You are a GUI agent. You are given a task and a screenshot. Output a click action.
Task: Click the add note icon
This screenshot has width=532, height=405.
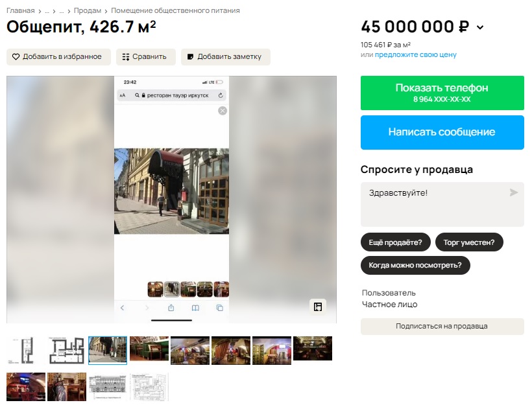pos(190,57)
